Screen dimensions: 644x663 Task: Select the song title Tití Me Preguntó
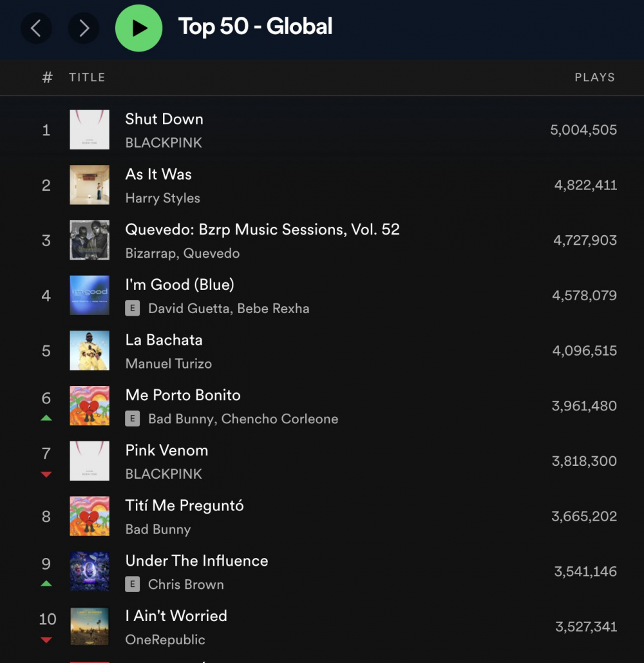pyautogui.click(x=185, y=506)
